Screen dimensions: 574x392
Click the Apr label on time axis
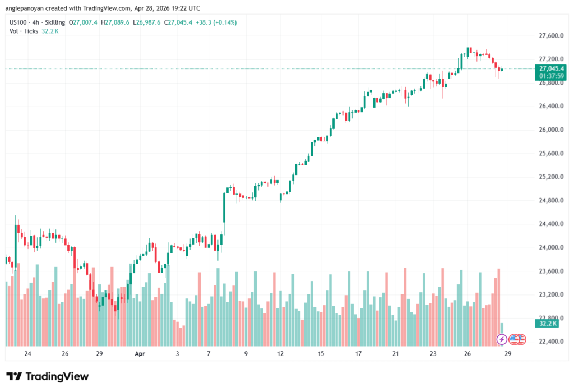pyautogui.click(x=139, y=354)
